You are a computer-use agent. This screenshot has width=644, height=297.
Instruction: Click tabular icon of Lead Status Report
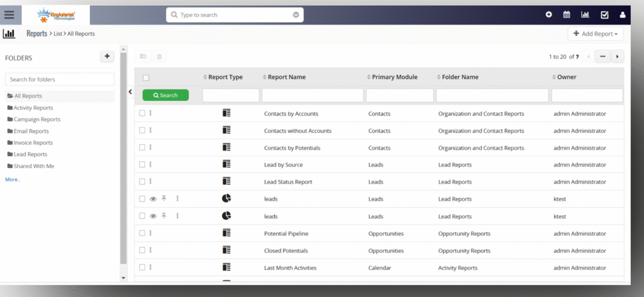click(226, 181)
